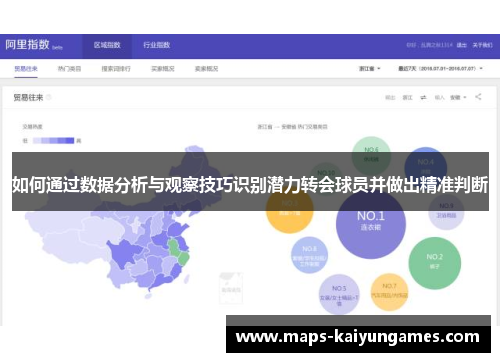Expand the 最近7天 date range dropdown
Image resolution: width=500 pixels, height=362 pixels.
click(440, 69)
